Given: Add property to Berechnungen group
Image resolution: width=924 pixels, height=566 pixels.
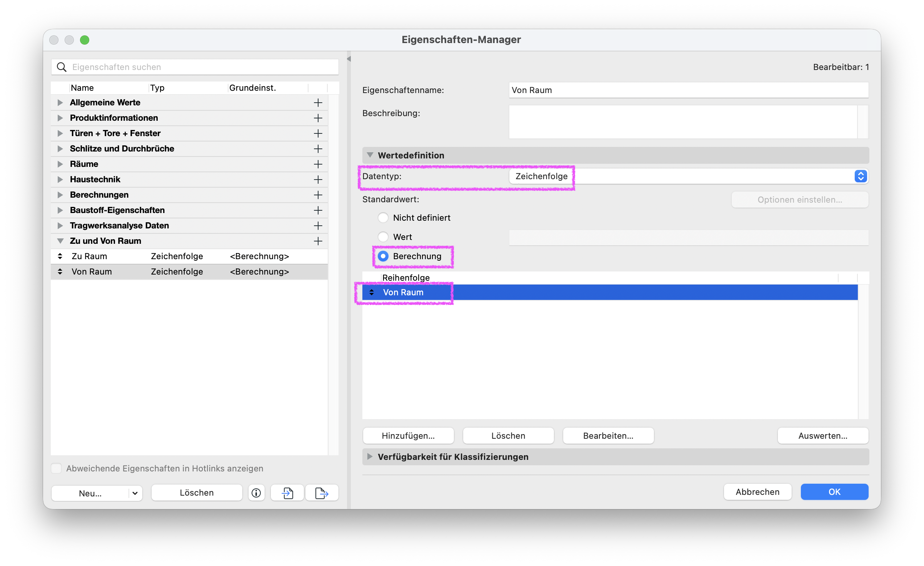Looking at the screenshot, I should tap(318, 195).
